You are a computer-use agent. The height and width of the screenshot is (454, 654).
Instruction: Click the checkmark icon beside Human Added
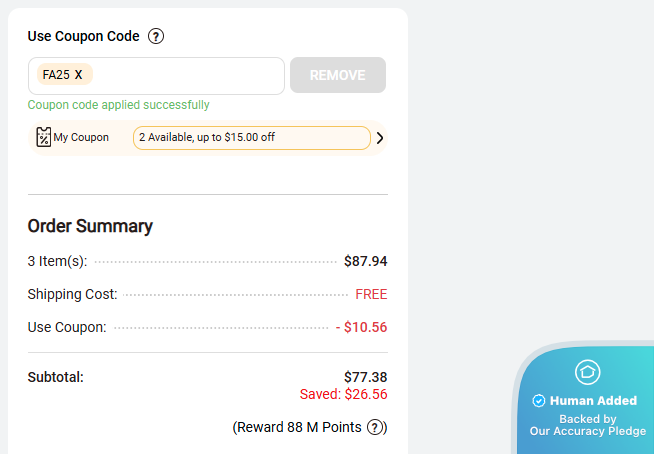[539, 401]
